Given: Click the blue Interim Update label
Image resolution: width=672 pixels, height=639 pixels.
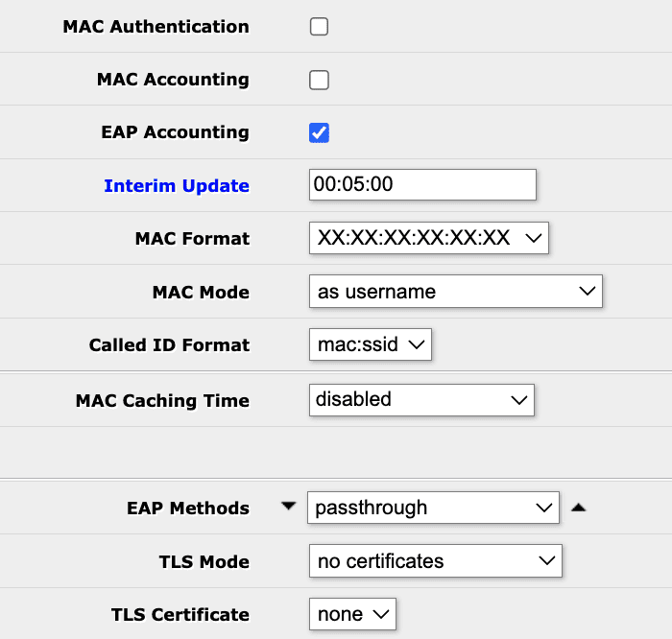Looking at the screenshot, I should [177, 185].
